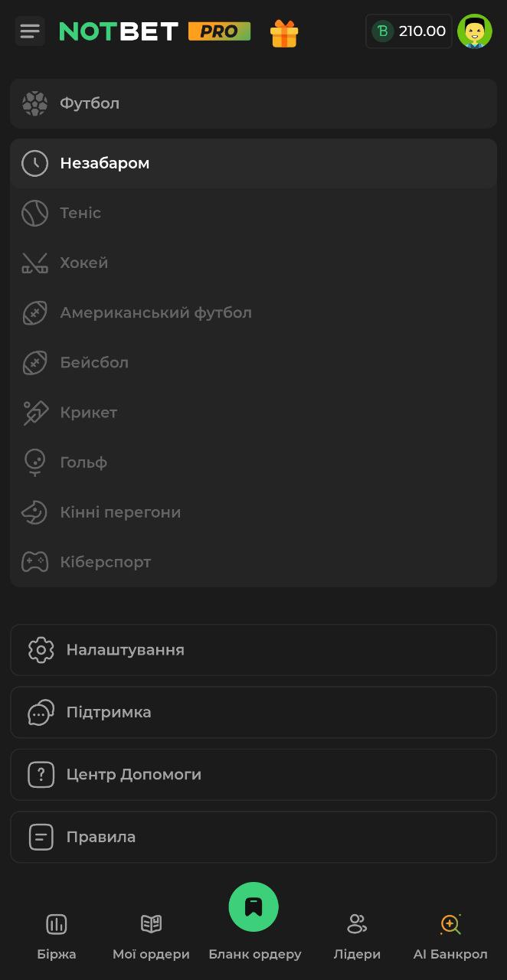Screen dimensions: 507x980
Task: Click the Хокей sticks icon
Action: tap(34, 263)
